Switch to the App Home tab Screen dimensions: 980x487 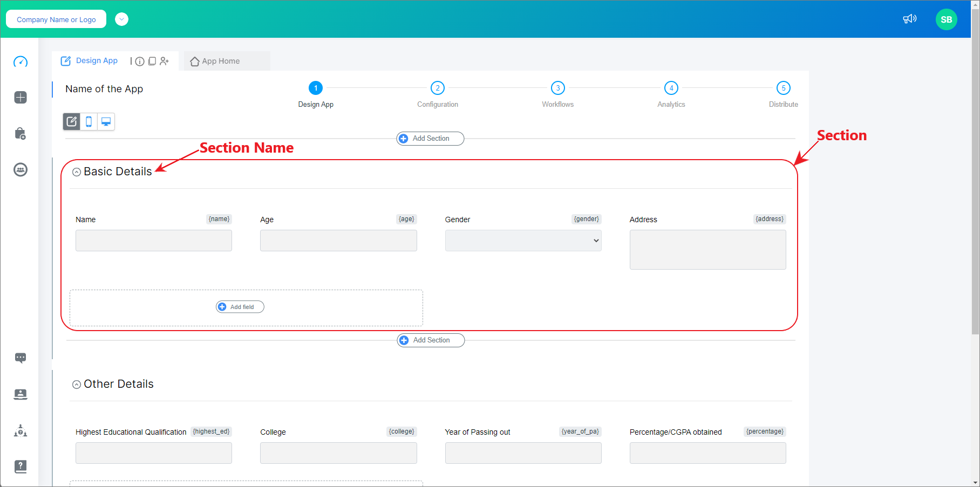click(220, 61)
